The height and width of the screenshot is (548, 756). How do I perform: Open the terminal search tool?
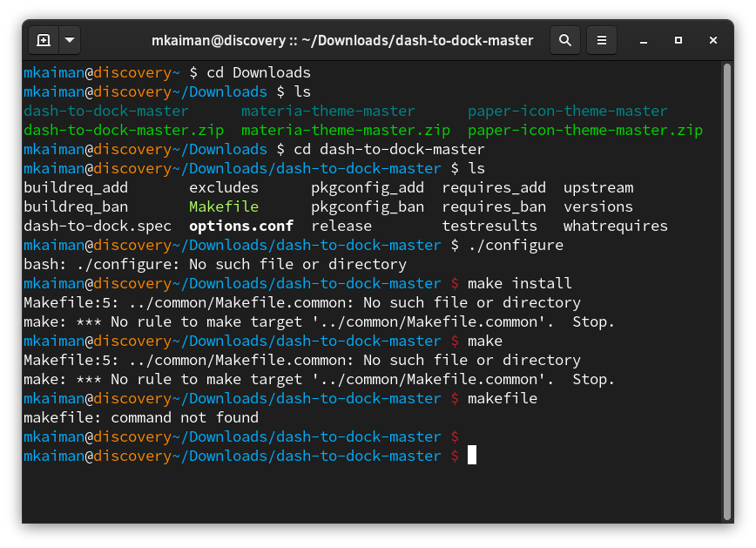tap(565, 40)
